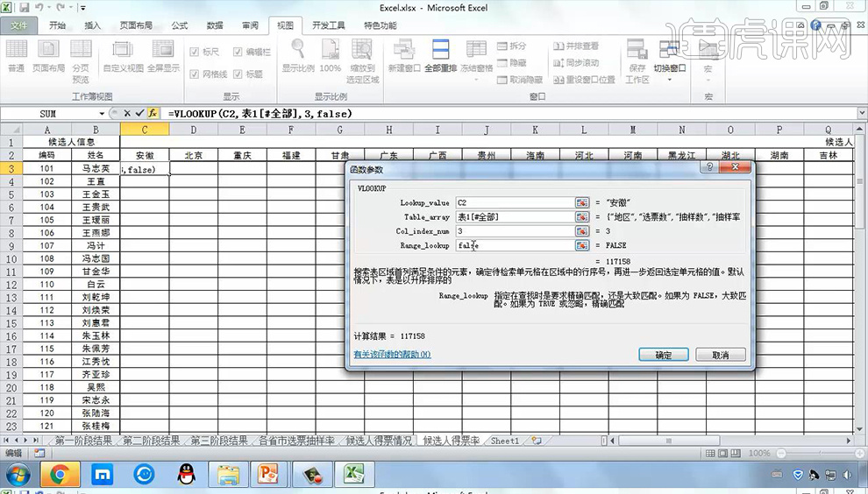
Task: Click the Table_array input field
Action: pos(516,217)
